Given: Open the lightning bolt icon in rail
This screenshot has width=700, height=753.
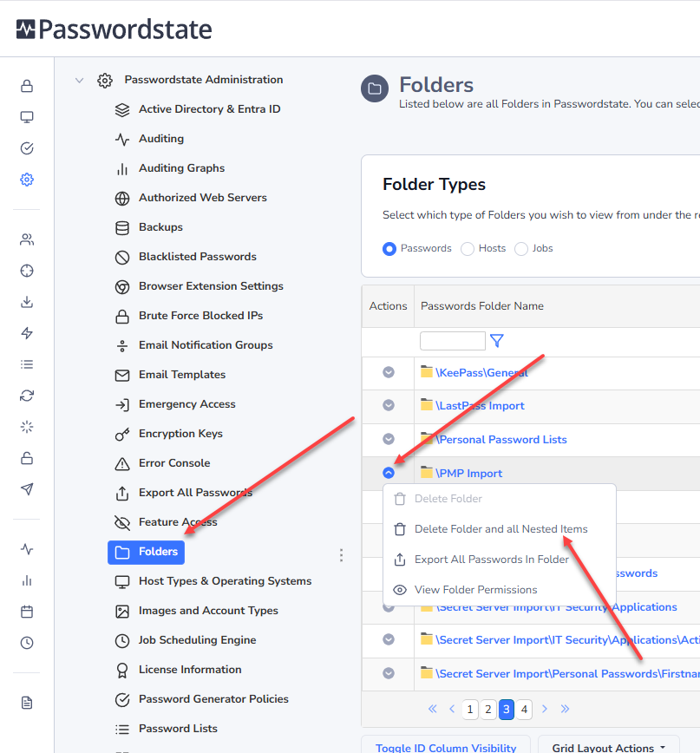Looking at the screenshot, I should [27, 333].
